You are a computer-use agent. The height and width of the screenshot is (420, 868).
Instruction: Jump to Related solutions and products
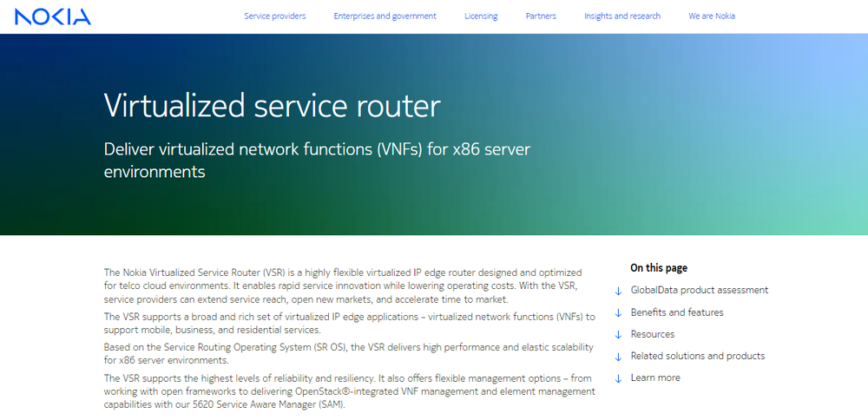[x=698, y=356]
